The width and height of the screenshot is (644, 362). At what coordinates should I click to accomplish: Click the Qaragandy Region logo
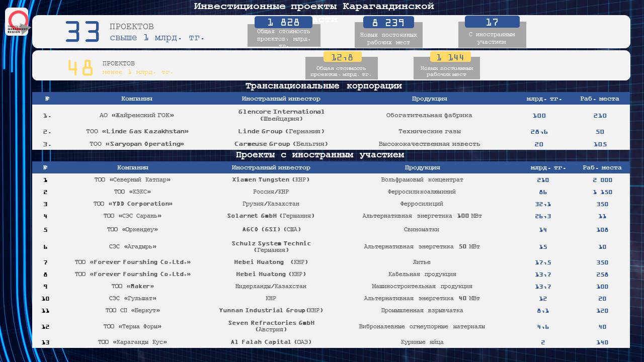click(18, 23)
